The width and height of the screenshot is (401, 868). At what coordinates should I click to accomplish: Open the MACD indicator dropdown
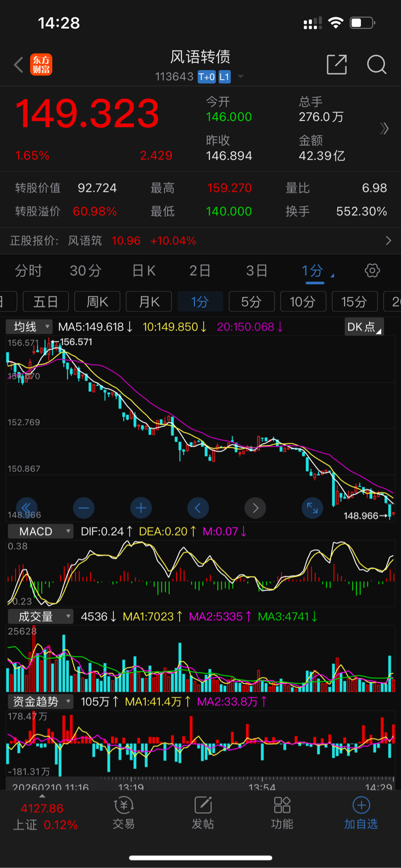[x=40, y=531]
